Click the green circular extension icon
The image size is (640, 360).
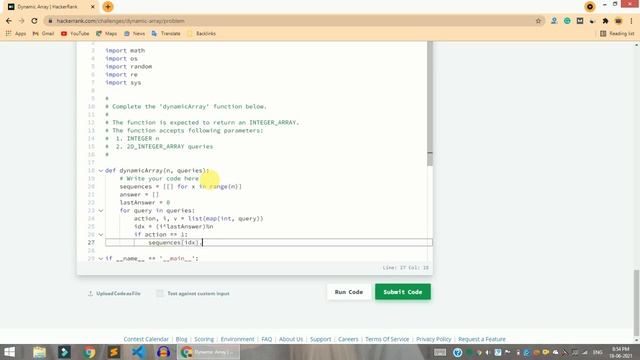coord(567,21)
